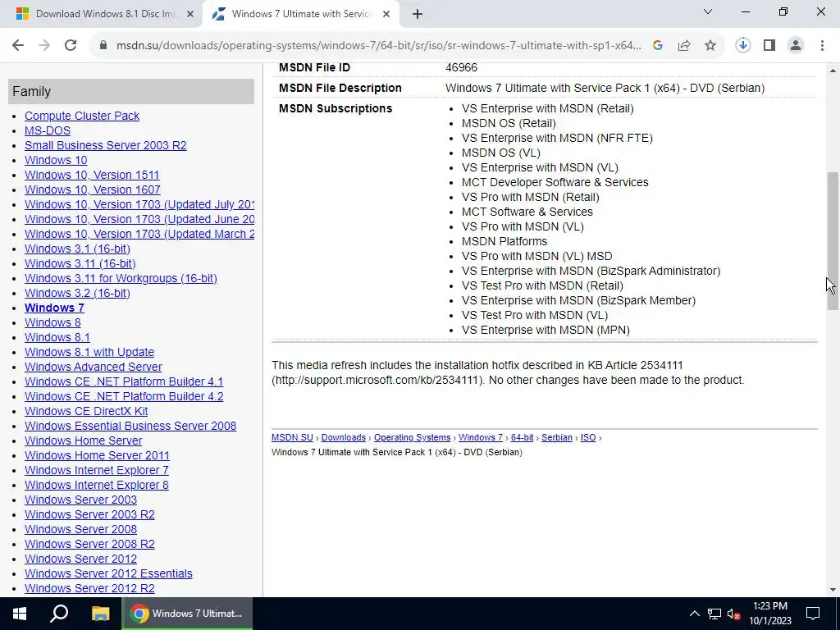
Task: Click the address bar URL field
Action: 378,46
